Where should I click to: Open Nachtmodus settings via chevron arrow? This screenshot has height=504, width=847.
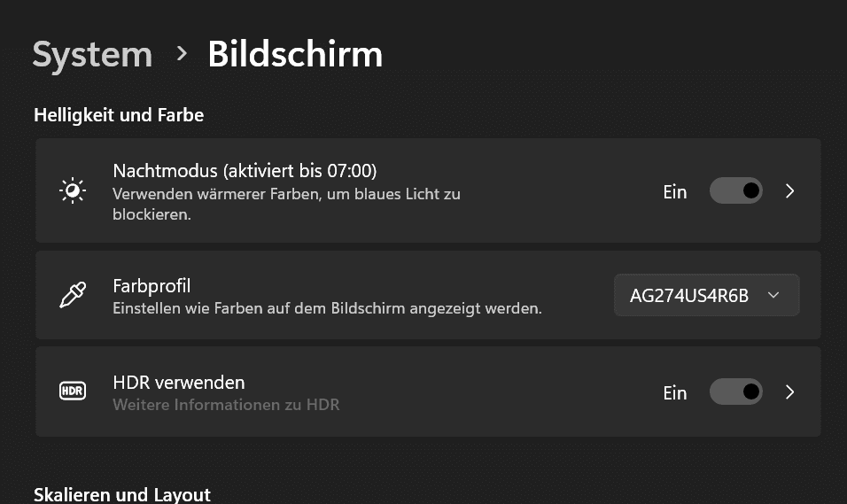coord(789,190)
